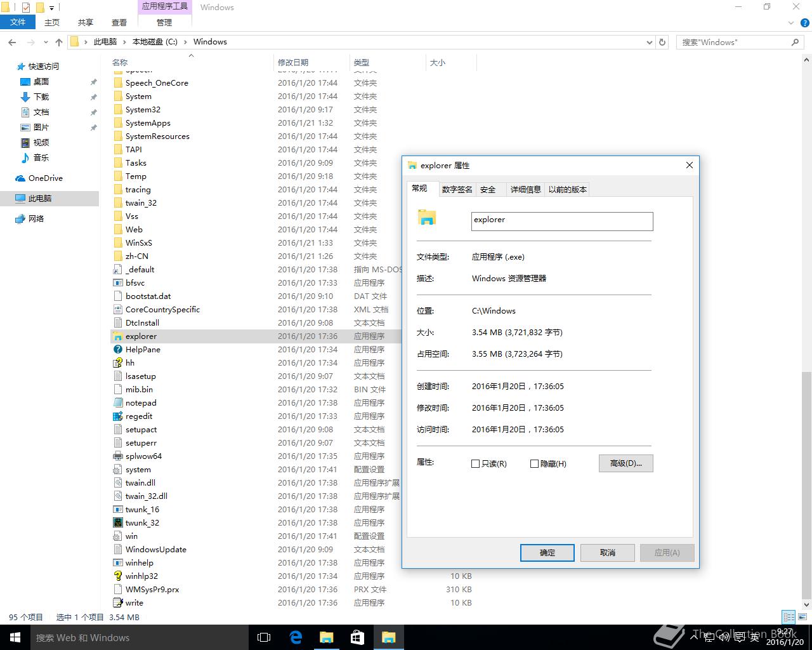
Task: Select the explorer file row
Action: (x=256, y=336)
